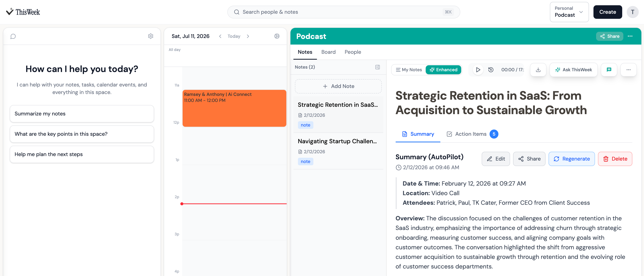Go to previous day in calendar
644x276 pixels.
pos(220,36)
